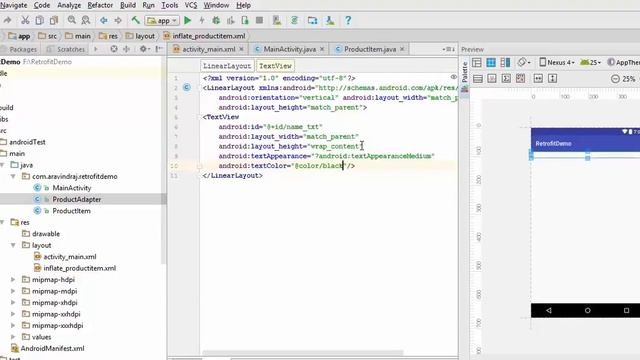Viewport: 640px width, 360px height.
Task: Navigate forward with the right arrow
Action: (x=118, y=20)
